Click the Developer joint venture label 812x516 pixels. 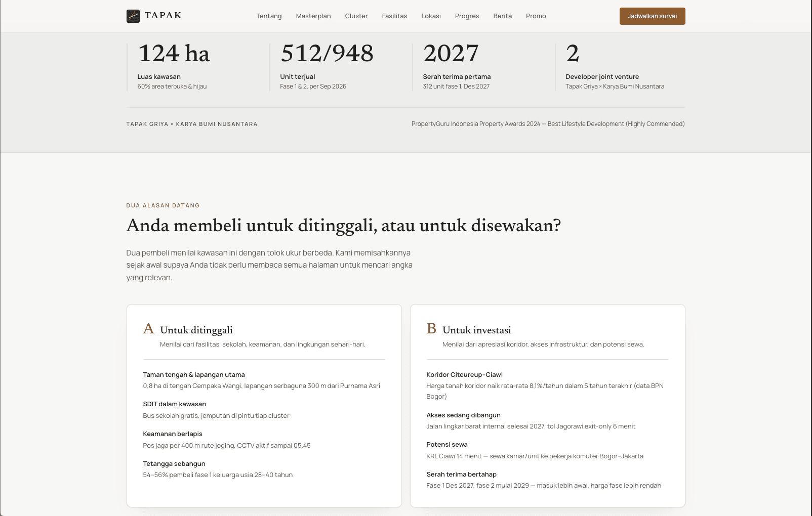602,77
